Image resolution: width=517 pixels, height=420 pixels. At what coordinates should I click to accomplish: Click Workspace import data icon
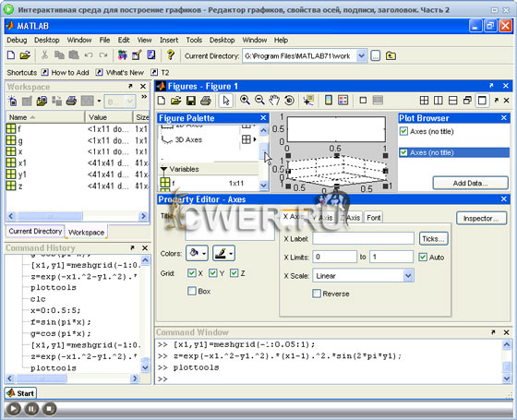[42, 101]
